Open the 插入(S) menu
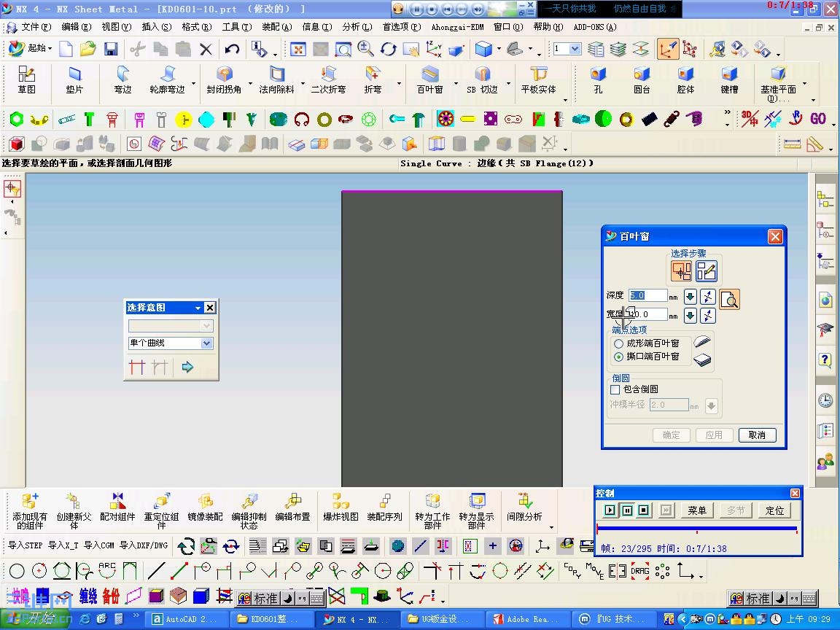The width and height of the screenshot is (840, 630). (x=157, y=27)
